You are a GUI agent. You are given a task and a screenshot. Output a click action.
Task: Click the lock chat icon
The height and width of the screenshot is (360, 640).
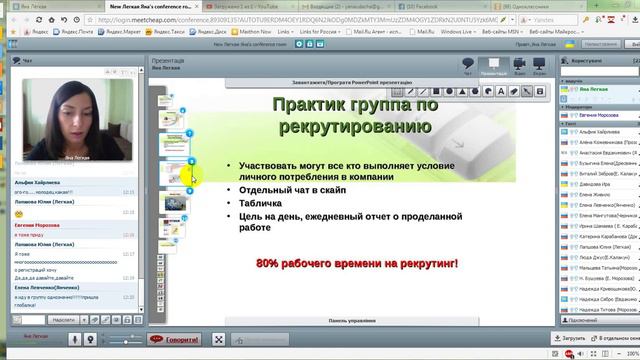[127, 320]
